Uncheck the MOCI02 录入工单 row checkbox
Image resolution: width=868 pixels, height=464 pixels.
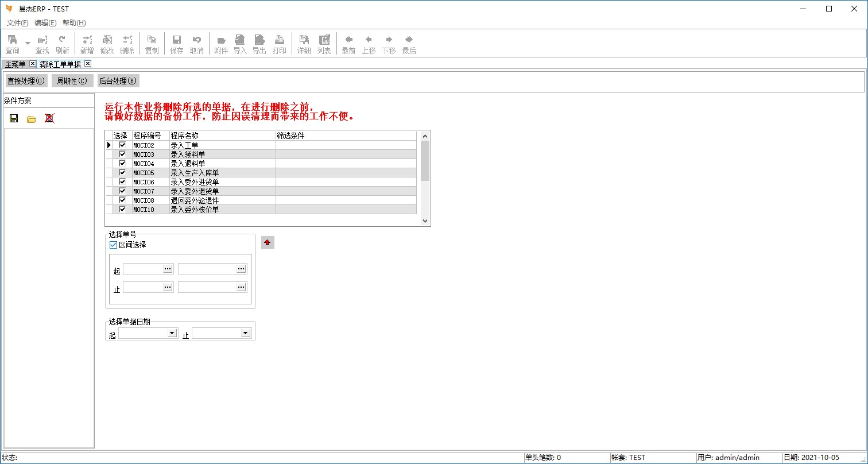click(122, 145)
